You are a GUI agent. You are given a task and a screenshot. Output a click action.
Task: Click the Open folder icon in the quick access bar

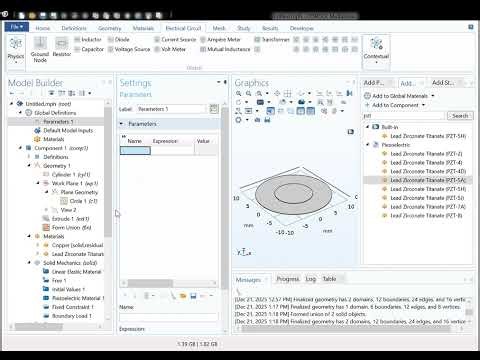32,15
